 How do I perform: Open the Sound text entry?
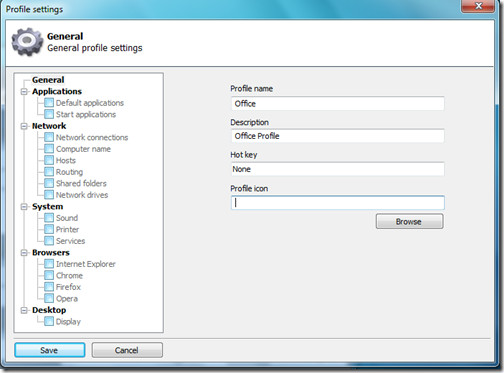click(67, 218)
